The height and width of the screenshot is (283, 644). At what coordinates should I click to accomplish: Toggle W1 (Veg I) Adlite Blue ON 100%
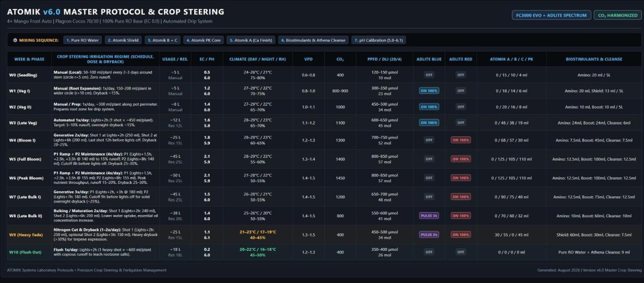(429, 91)
